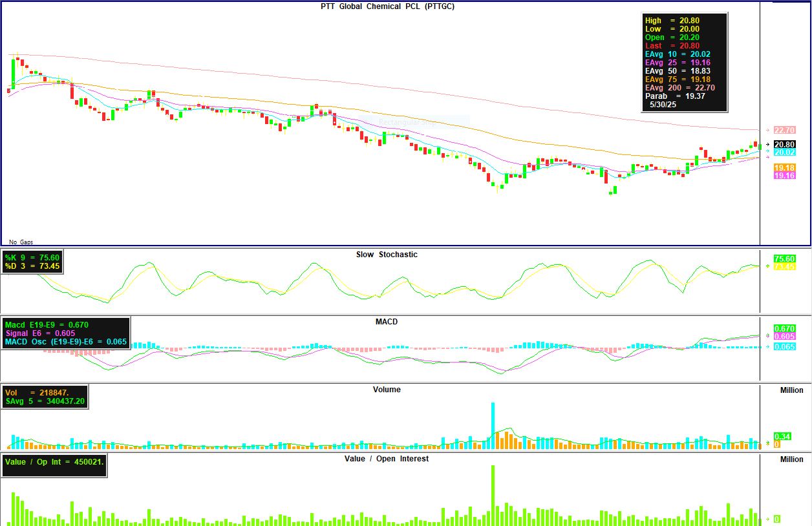The width and height of the screenshot is (812, 526).
Task: Select the %K 9 = 75.60 readout
Action: click(32, 257)
